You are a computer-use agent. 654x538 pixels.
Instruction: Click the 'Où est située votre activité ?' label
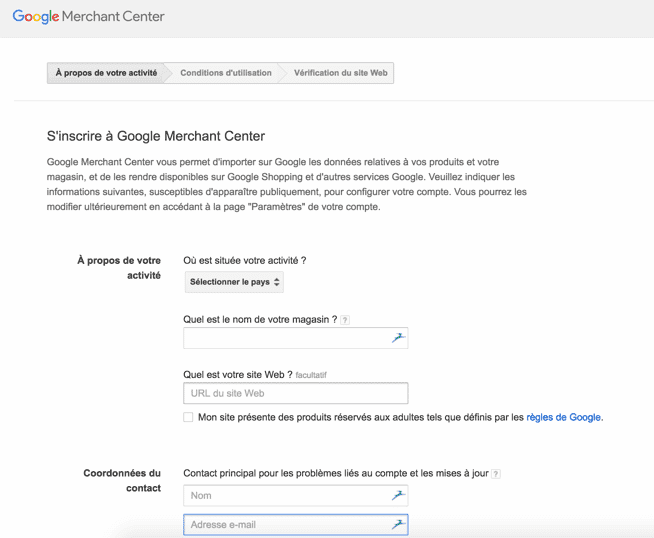244,261
